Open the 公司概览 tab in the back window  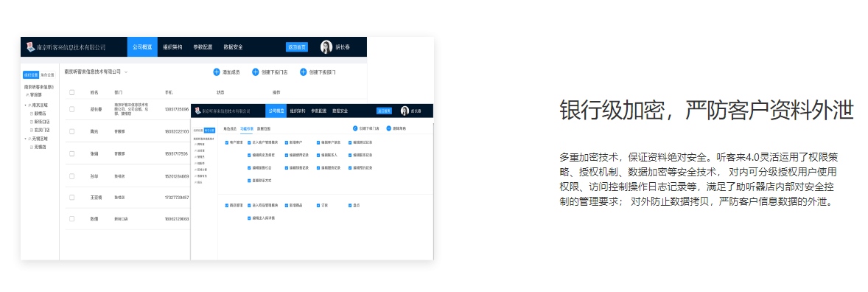pyautogui.click(x=142, y=47)
